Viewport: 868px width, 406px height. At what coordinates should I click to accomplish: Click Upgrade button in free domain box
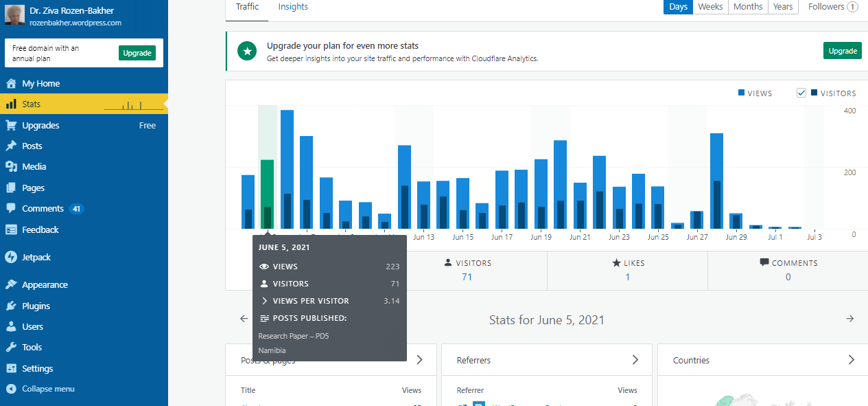[137, 53]
